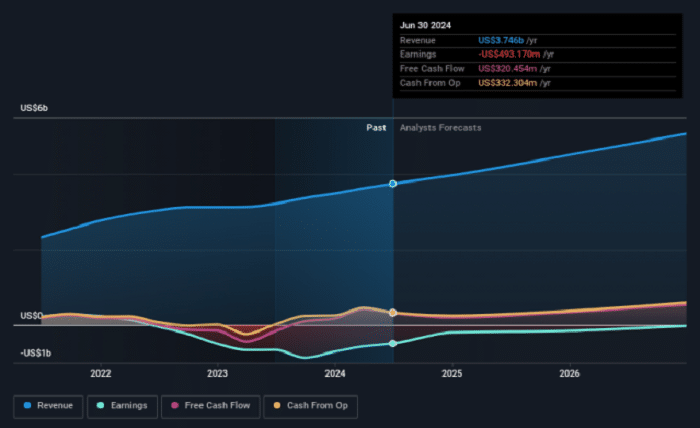
Task: Click the Analysts Forecasts label
Action: 440,128
